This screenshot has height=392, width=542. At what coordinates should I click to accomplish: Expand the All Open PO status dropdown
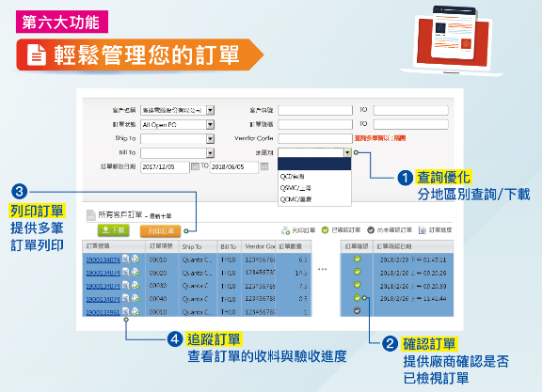click(210, 124)
